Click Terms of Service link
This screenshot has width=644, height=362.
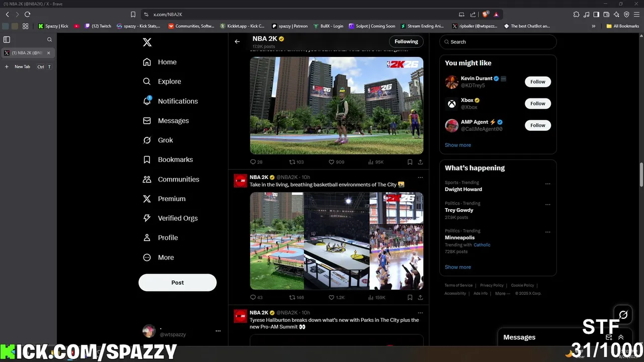458,286
